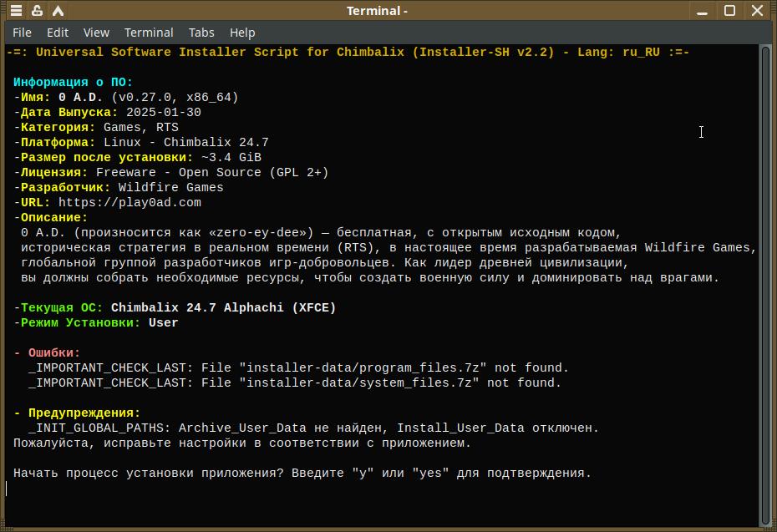Click the installer script header line
777x532 pixels.
(348, 53)
